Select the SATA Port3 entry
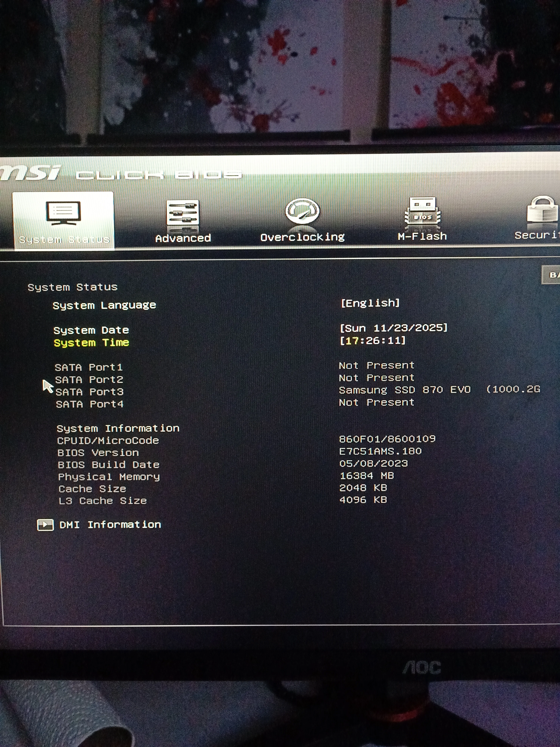 89,392
